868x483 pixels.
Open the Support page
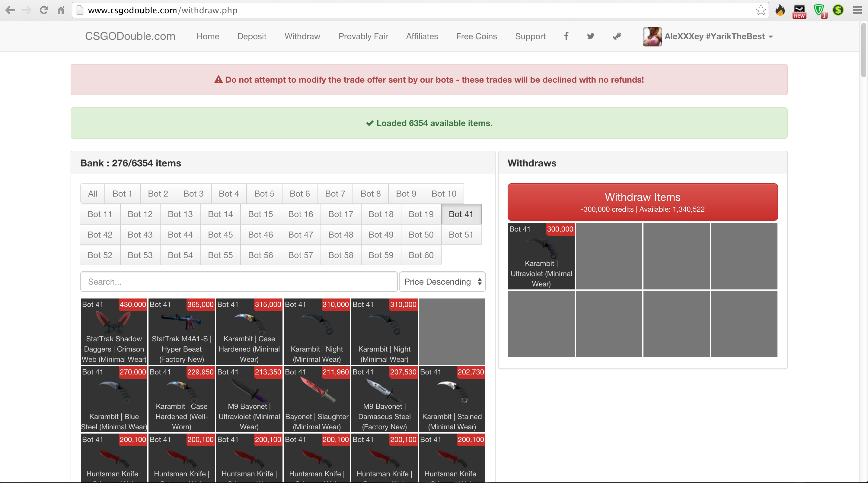point(530,36)
